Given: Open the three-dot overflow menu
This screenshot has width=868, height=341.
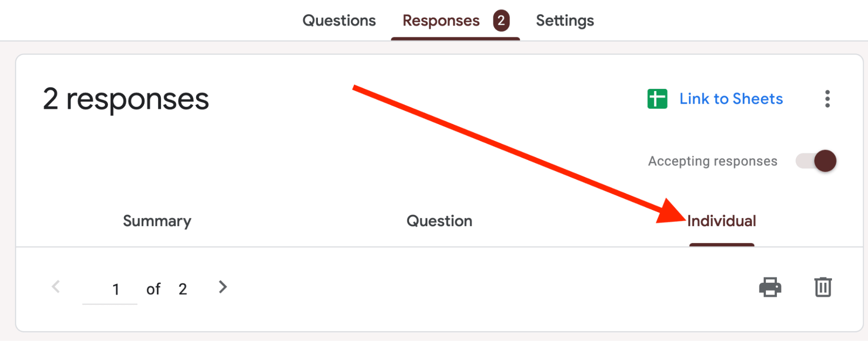Looking at the screenshot, I should click(x=828, y=99).
